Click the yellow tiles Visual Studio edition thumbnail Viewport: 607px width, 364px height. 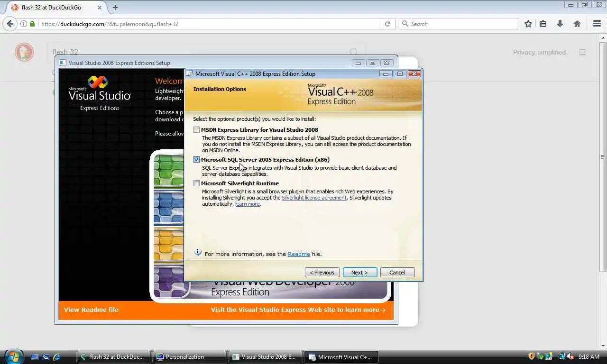click(168, 245)
